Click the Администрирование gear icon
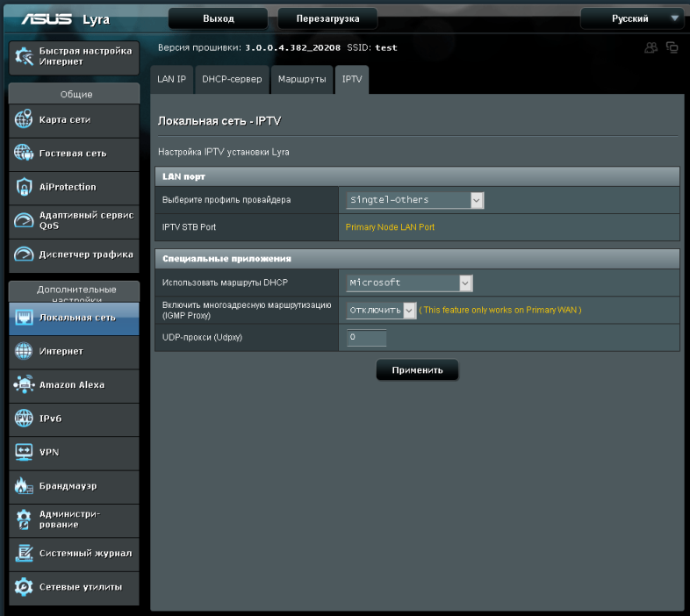 [x=24, y=519]
